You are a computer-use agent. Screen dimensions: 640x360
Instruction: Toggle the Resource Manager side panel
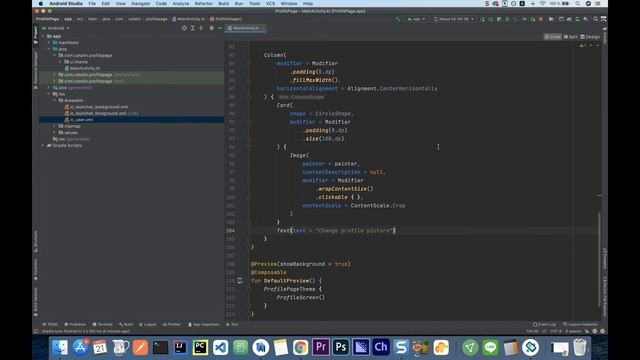[x=36, y=70]
